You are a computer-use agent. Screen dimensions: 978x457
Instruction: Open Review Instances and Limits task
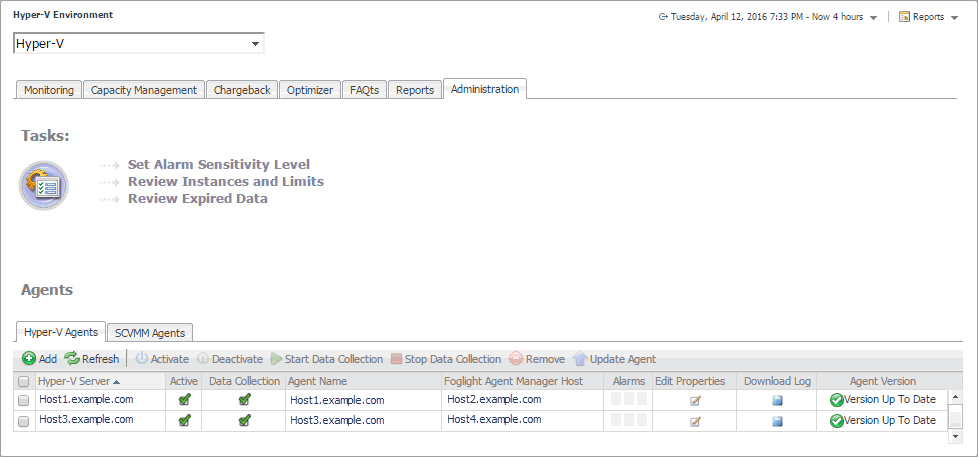click(x=226, y=181)
